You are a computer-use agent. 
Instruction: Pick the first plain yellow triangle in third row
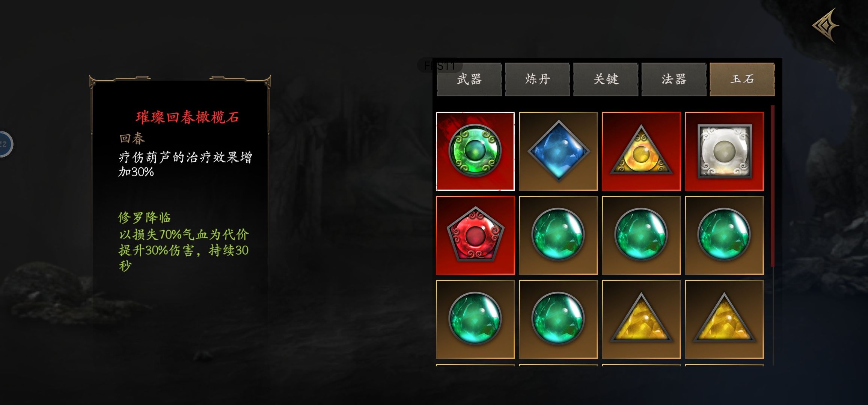pyautogui.click(x=641, y=319)
